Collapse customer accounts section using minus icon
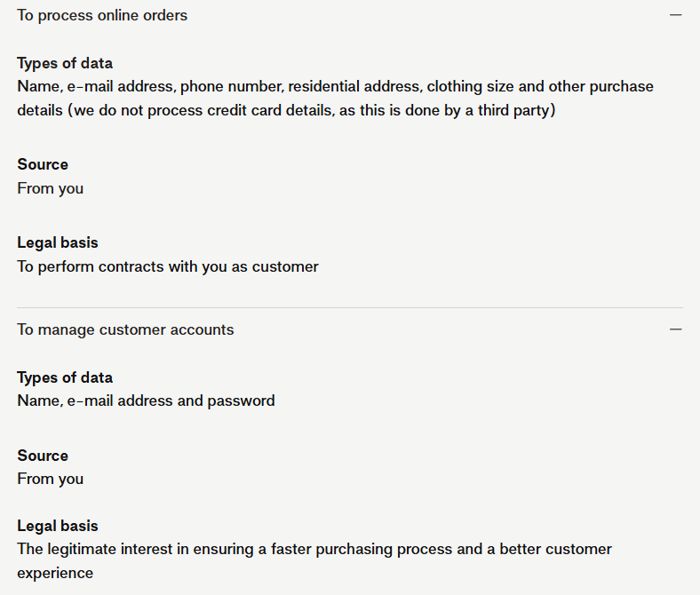 (x=676, y=329)
